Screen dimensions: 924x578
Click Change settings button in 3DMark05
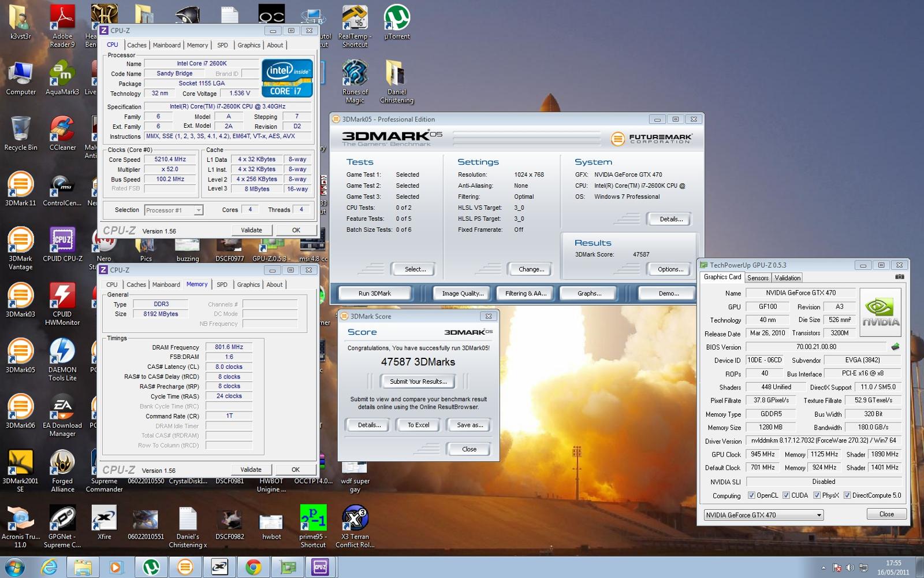531,269
